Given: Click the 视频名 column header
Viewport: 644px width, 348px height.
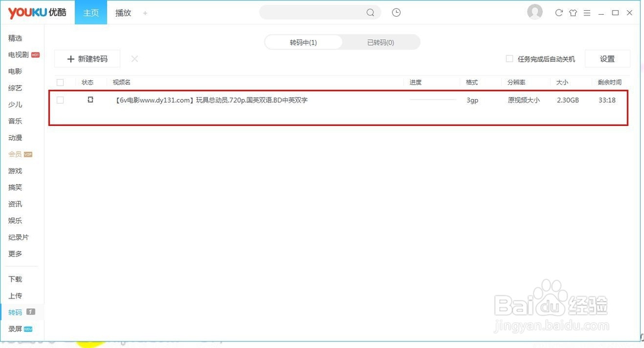Looking at the screenshot, I should (122, 82).
